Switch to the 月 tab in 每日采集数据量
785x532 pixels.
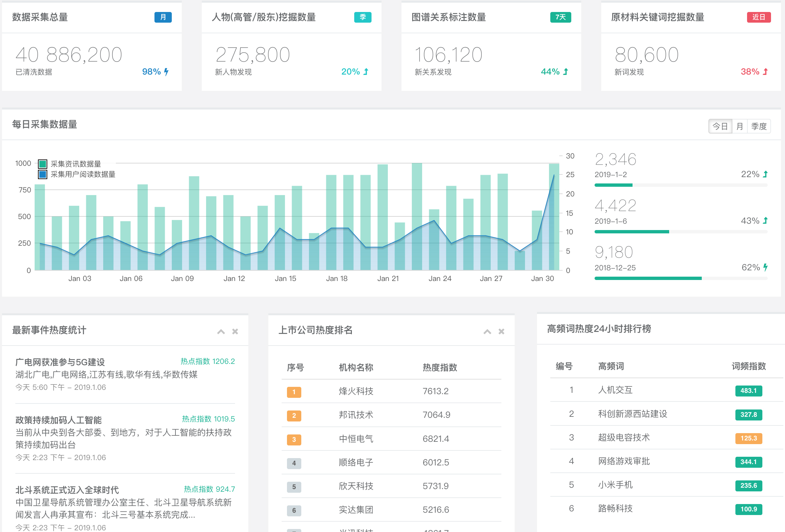pyautogui.click(x=740, y=126)
